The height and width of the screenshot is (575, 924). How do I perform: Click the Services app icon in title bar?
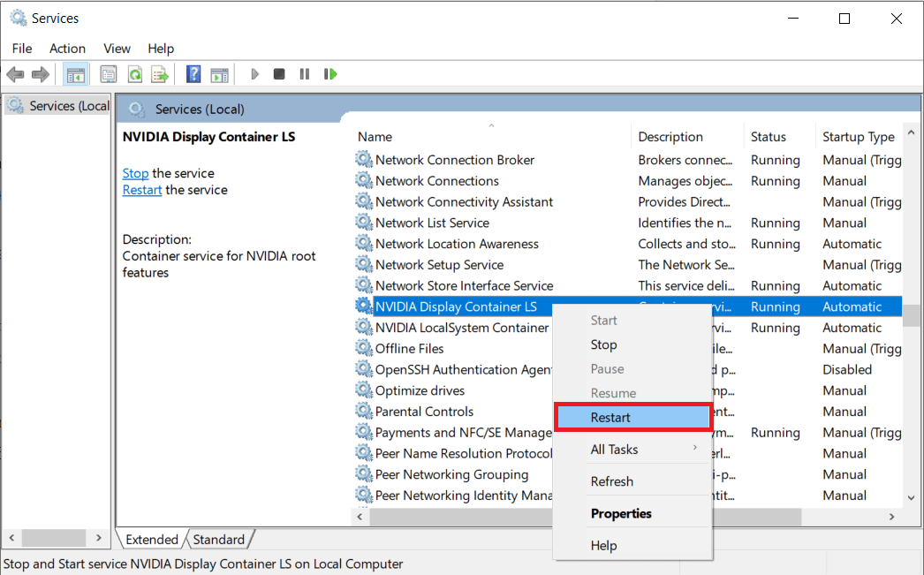coord(19,19)
